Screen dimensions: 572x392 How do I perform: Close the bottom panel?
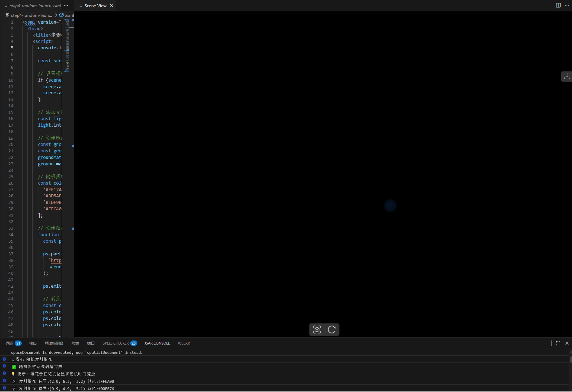pyautogui.click(x=567, y=343)
